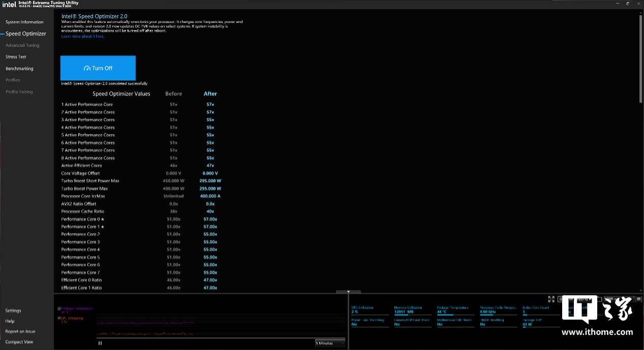The height and width of the screenshot is (350, 644).
Task: Click Report an Issue
Action: tap(20, 331)
